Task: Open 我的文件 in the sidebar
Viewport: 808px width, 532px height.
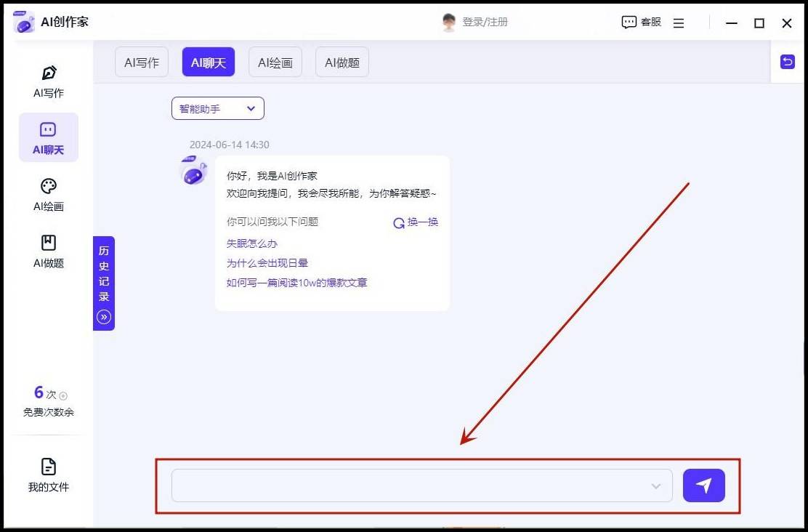Action: (49, 475)
